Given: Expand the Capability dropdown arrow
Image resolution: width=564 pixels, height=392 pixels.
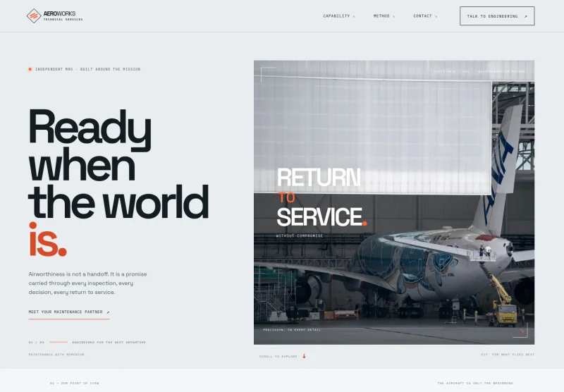Looking at the screenshot, I should (354, 16).
